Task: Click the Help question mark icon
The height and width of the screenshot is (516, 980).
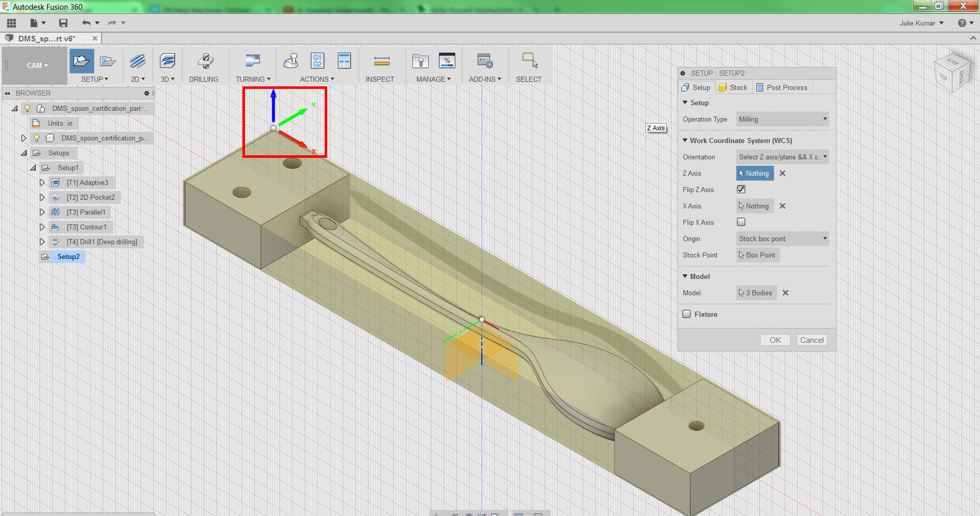Action: click(x=962, y=23)
